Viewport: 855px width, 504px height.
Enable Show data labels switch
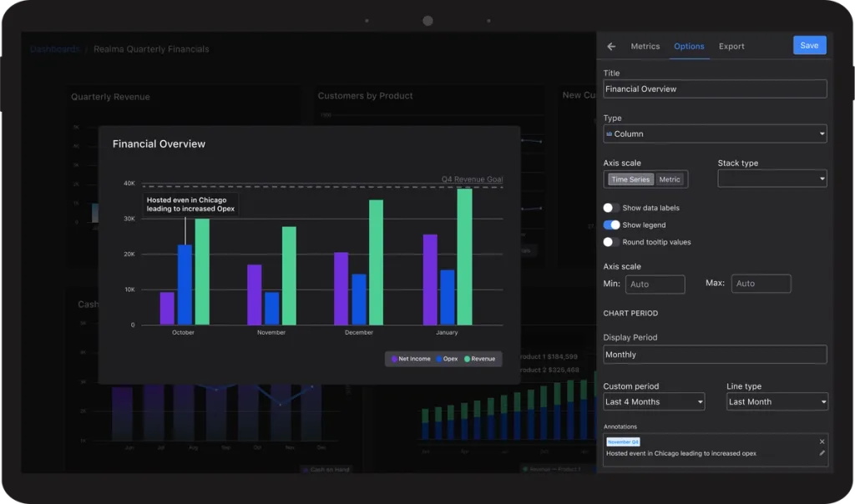click(611, 208)
